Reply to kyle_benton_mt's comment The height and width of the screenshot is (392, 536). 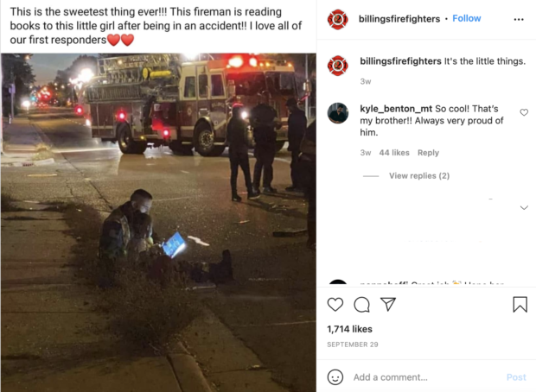[x=428, y=153]
